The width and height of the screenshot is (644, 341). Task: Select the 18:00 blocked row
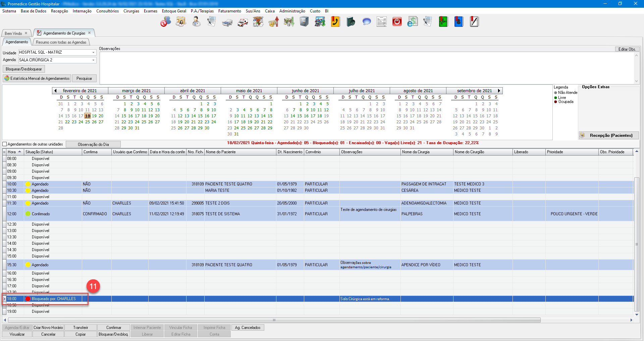coord(54,299)
